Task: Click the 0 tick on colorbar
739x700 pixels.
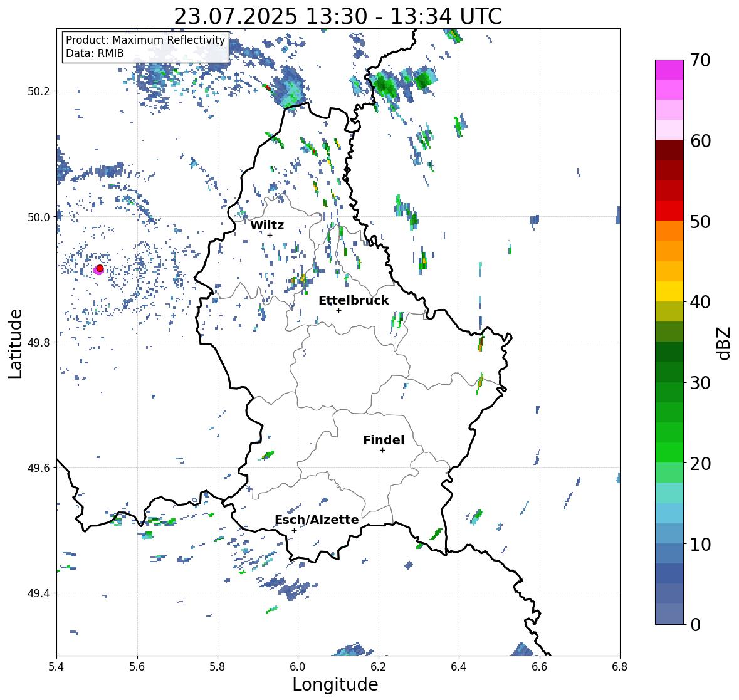Action: [695, 625]
